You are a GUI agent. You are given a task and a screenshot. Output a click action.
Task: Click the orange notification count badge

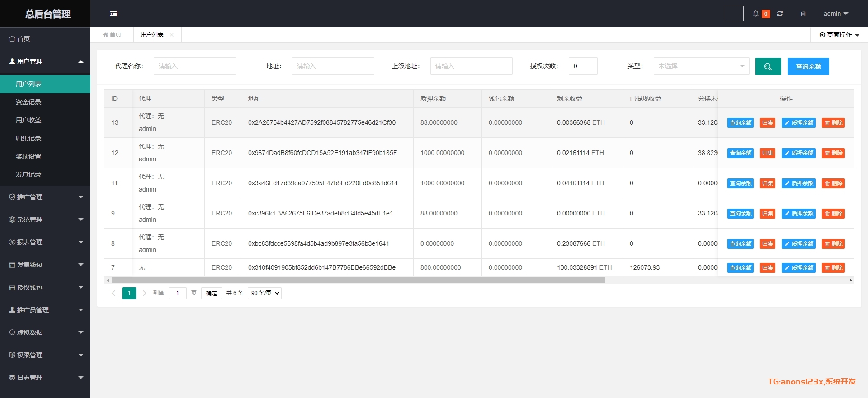coord(766,14)
